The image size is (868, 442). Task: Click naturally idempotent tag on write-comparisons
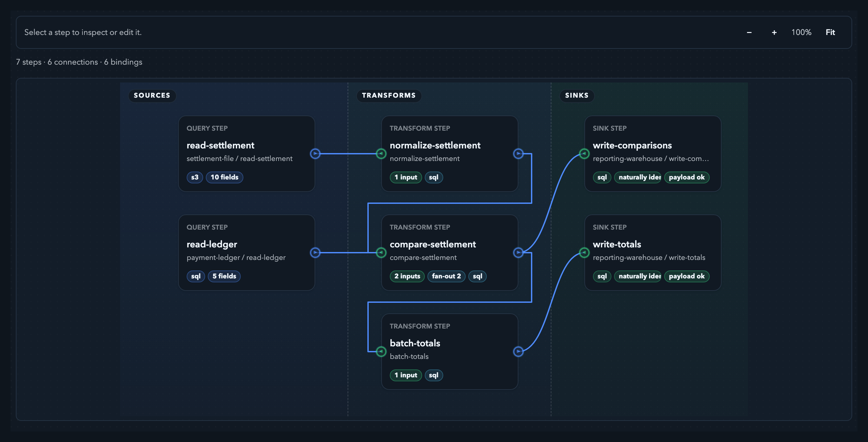[638, 177]
